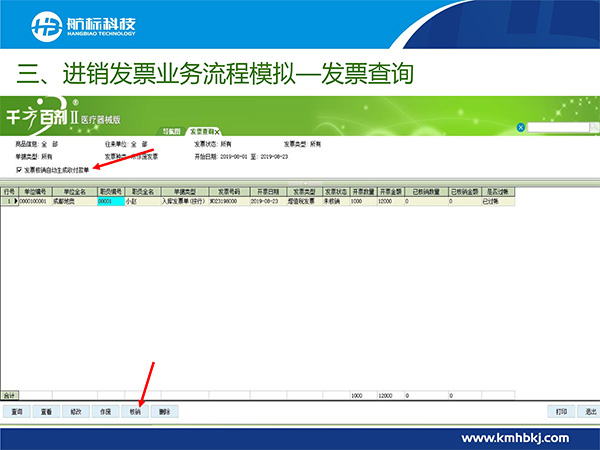Image resolution: width=600 pixels, height=450 pixels.
Task: Click the 修改 button
Action: tap(76, 412)
